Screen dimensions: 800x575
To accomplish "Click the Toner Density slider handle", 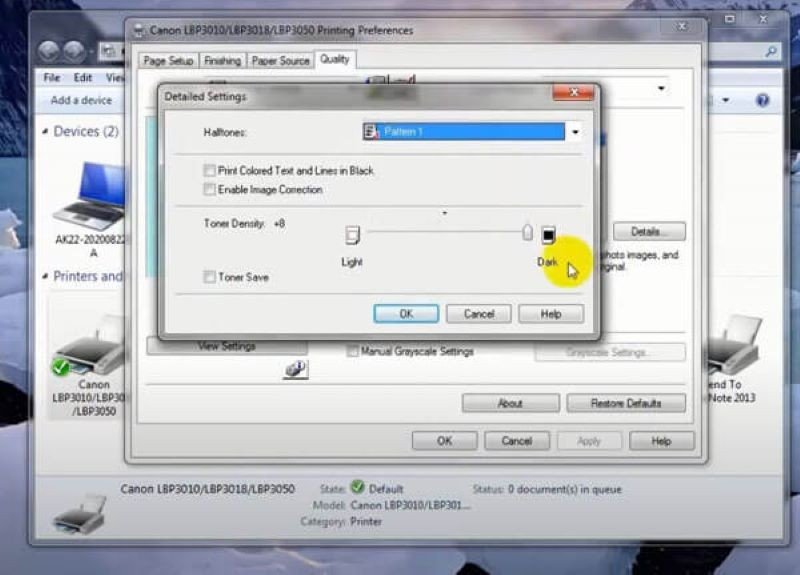I will point(527,233).
